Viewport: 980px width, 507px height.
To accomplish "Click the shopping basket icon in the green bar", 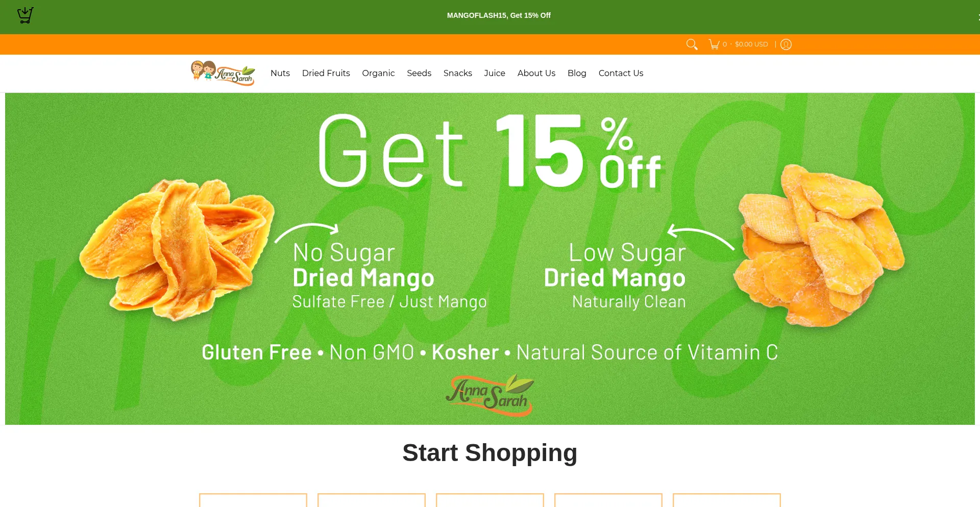I will [x=26, y=15].
